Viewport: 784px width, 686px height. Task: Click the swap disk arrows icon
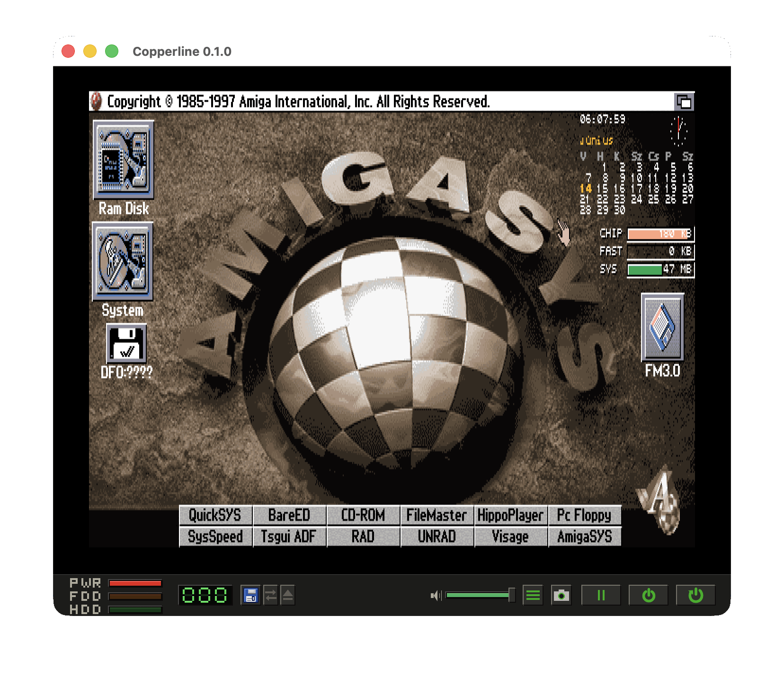coord(271,595)
